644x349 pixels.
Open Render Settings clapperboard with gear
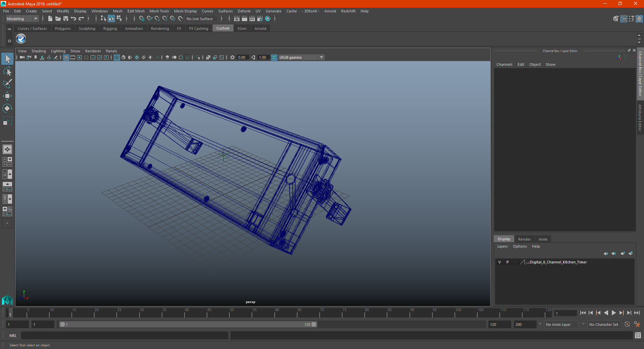(260, 19)
